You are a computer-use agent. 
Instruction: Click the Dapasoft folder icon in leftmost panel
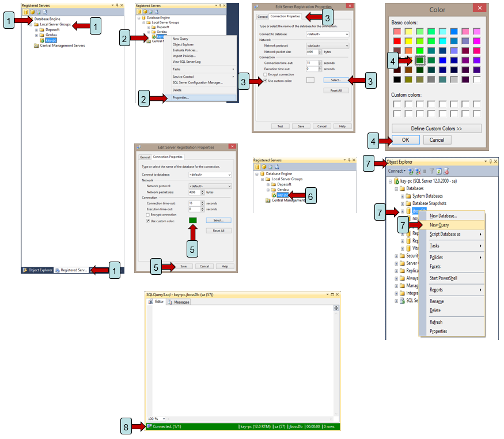(x=42, y=29)
